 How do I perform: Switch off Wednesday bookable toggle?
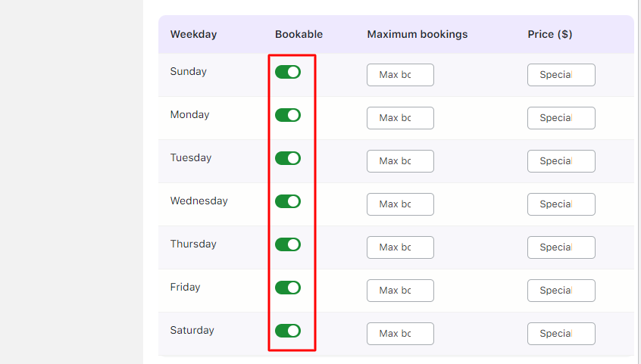[288, 201]
